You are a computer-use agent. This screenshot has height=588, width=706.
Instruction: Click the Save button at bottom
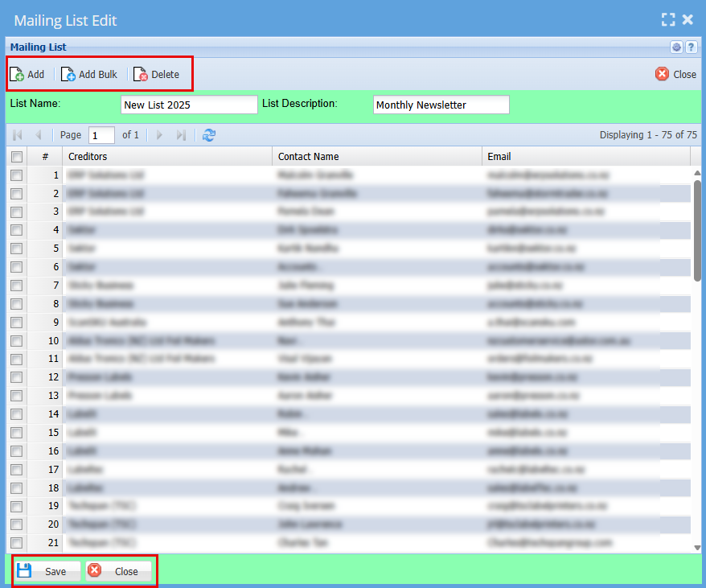pos(47,571)
